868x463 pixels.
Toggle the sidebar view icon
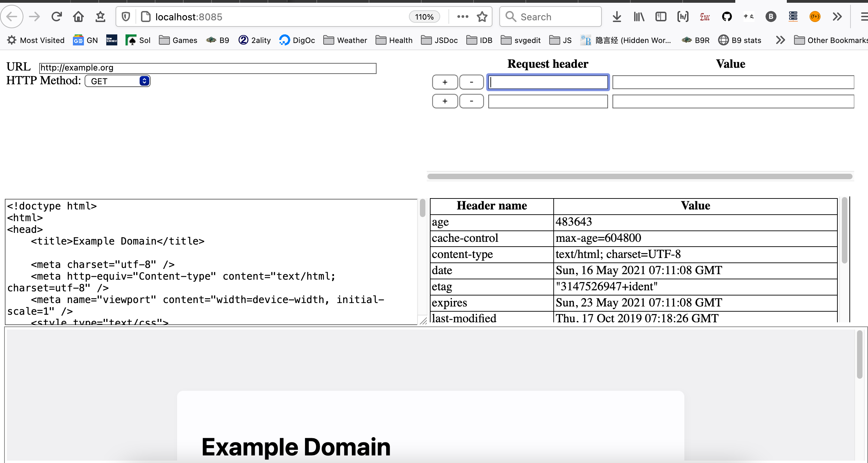(661, 17)
